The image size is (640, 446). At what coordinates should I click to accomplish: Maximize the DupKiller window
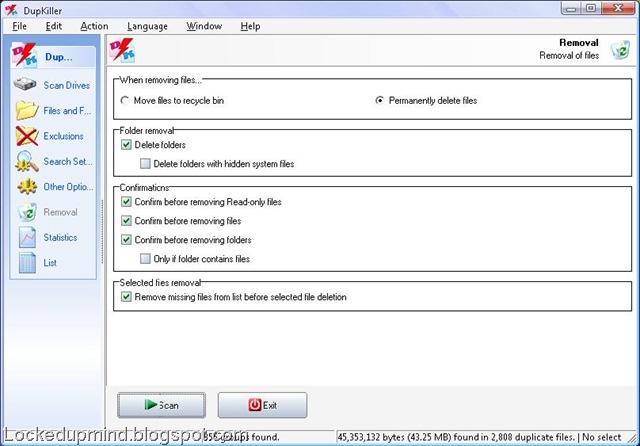pos(591,8)
